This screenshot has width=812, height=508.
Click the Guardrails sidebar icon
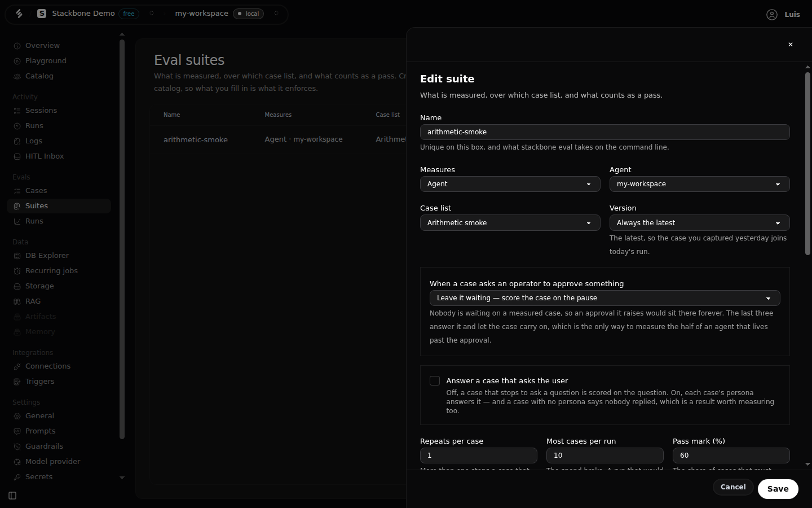pos(17,446)
